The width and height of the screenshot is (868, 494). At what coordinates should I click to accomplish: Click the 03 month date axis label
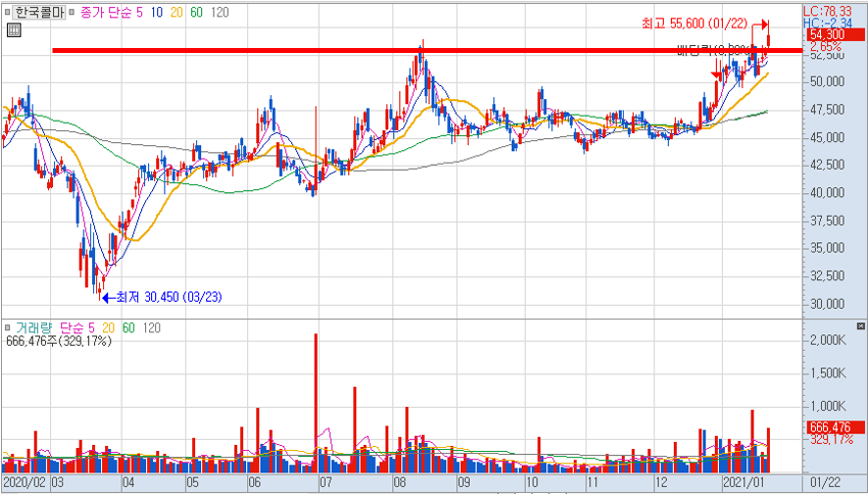click(x=58, y=482)
